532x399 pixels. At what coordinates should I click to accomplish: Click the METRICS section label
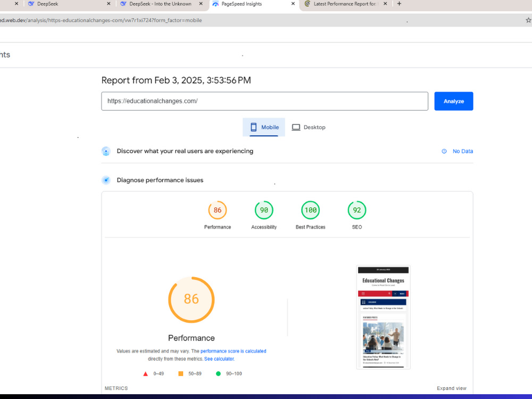[x=117, y=388]
